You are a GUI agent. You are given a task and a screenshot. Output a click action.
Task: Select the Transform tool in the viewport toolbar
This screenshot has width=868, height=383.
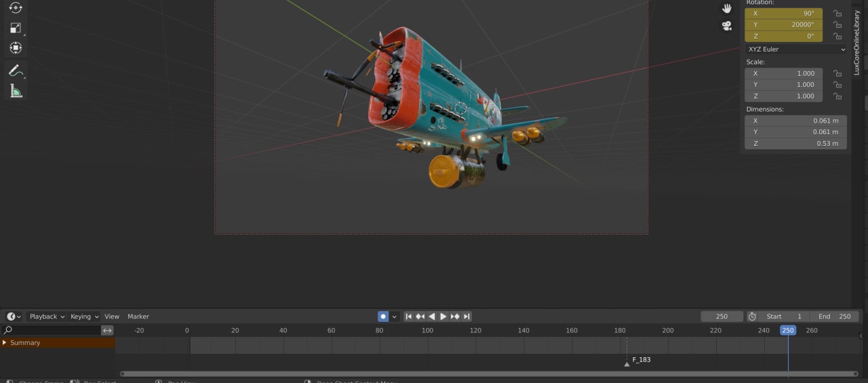pyautogui.click(x=15, y=48)
